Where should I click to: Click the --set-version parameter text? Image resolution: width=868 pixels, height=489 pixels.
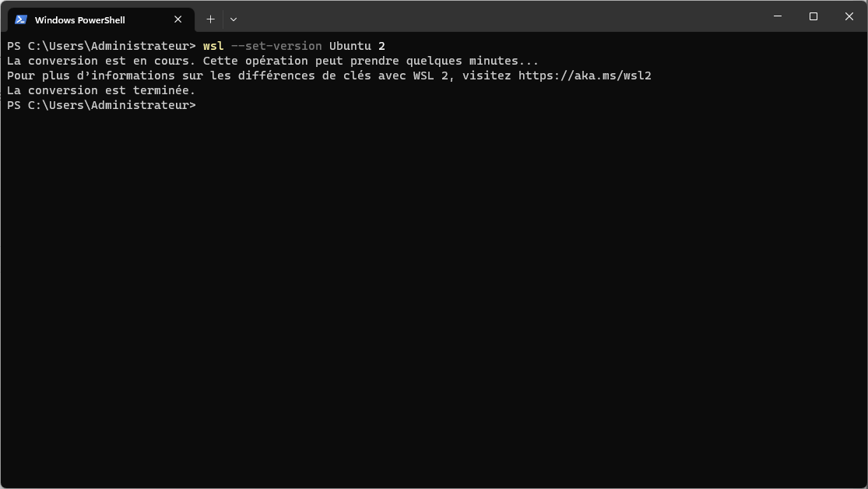[276, 46]
